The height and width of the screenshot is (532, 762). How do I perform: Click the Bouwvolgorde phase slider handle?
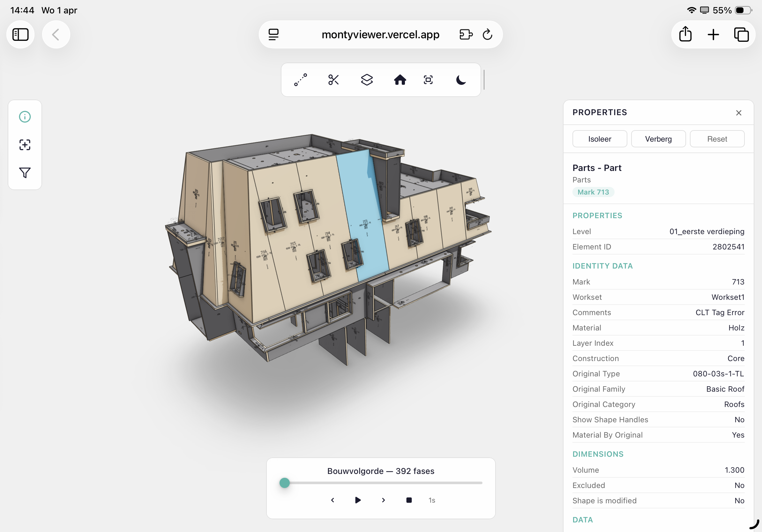284,483
